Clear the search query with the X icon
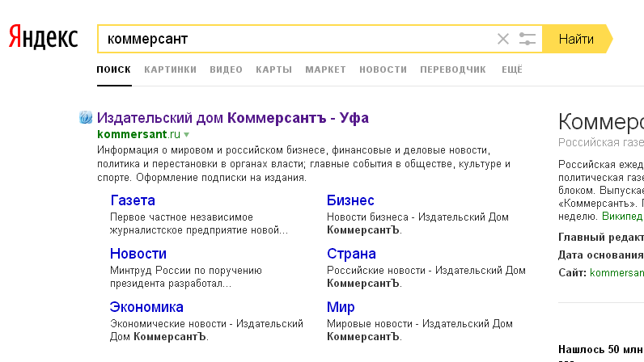 (x=503, y=39)
